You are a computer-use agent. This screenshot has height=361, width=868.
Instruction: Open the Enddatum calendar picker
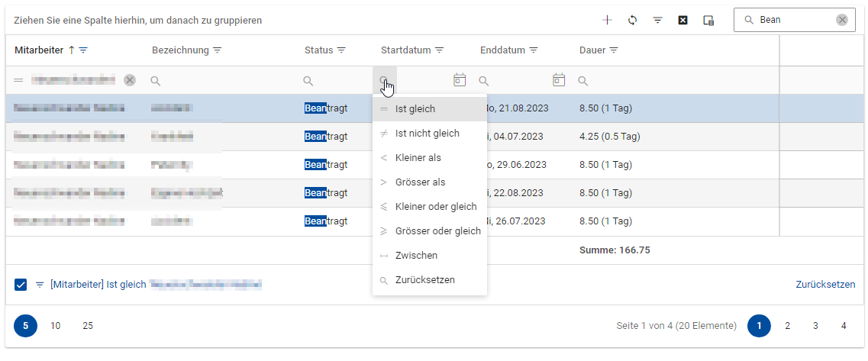pyautogui.click(x=558, y=79)
